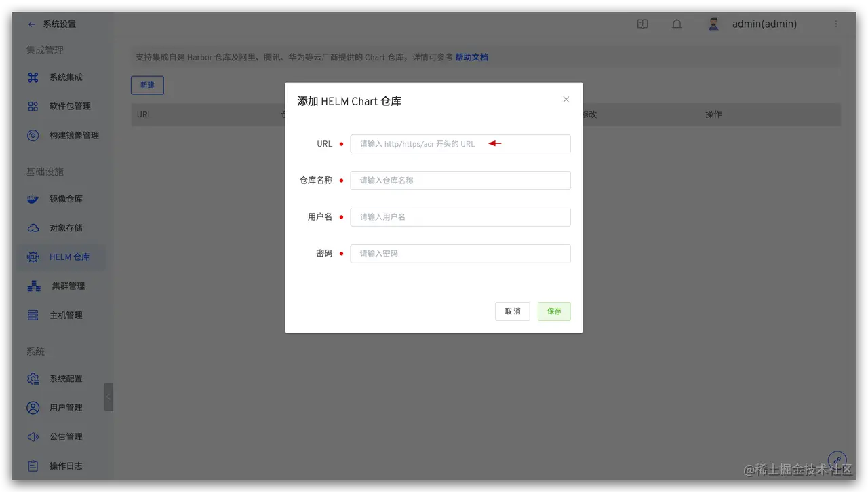Select HELM 仓库 in the sidebar

click(x=69, y=257)
